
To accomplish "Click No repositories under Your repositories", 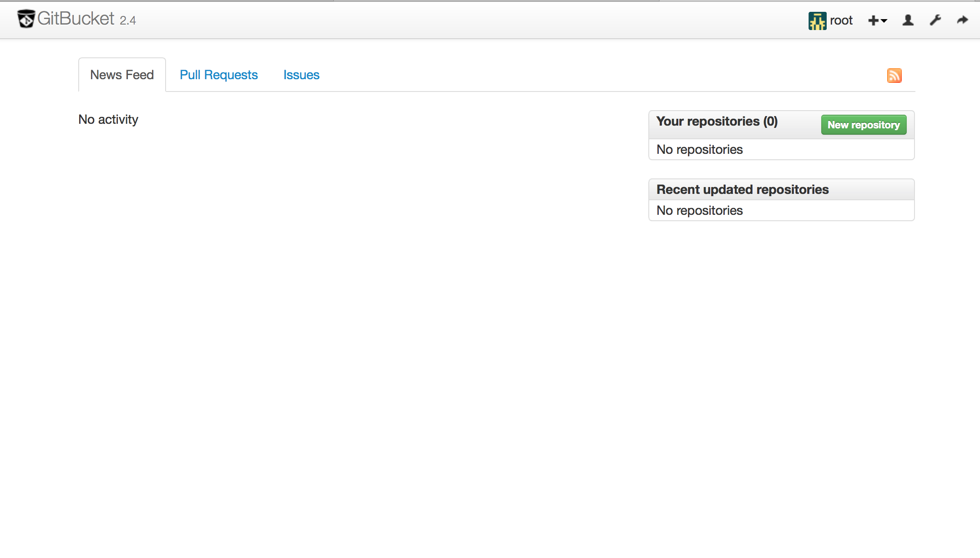I will coord(699,149).
